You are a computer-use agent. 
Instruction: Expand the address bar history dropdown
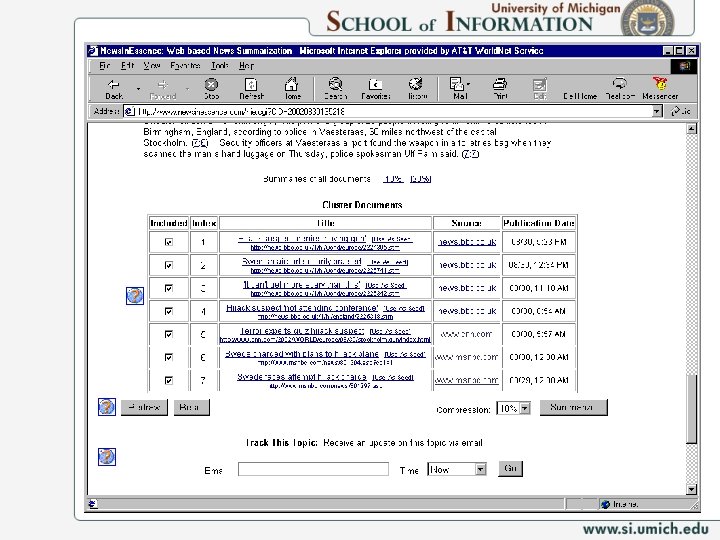[657, 111]
